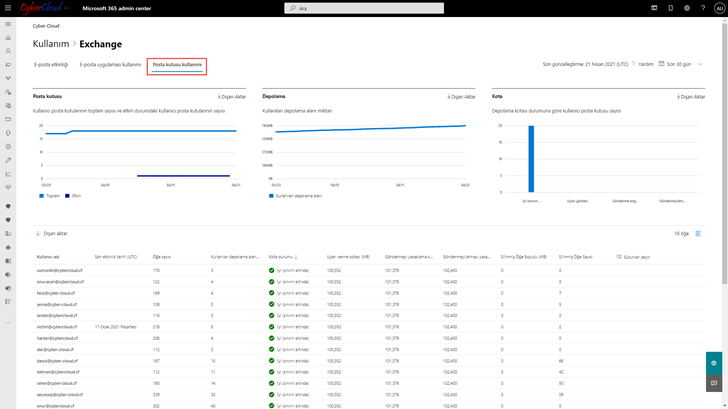Open Setup wrench icon in sidebar

[8, 160]
